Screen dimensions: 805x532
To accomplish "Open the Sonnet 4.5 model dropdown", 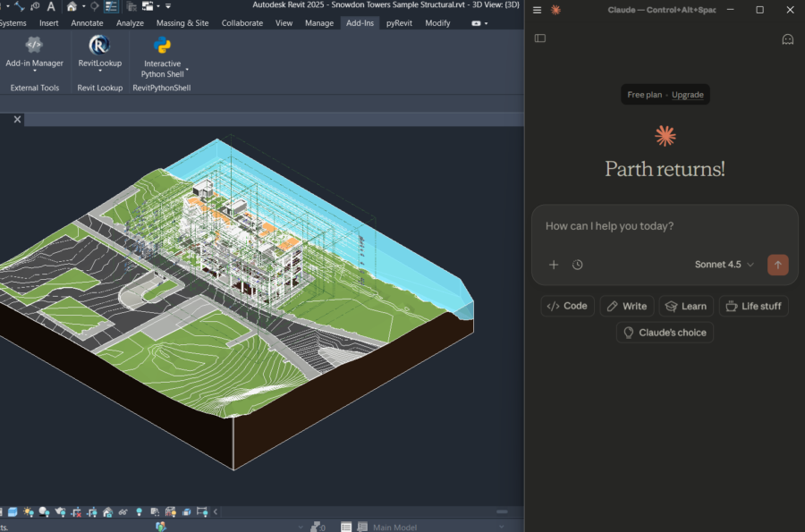I will [724, 265].
